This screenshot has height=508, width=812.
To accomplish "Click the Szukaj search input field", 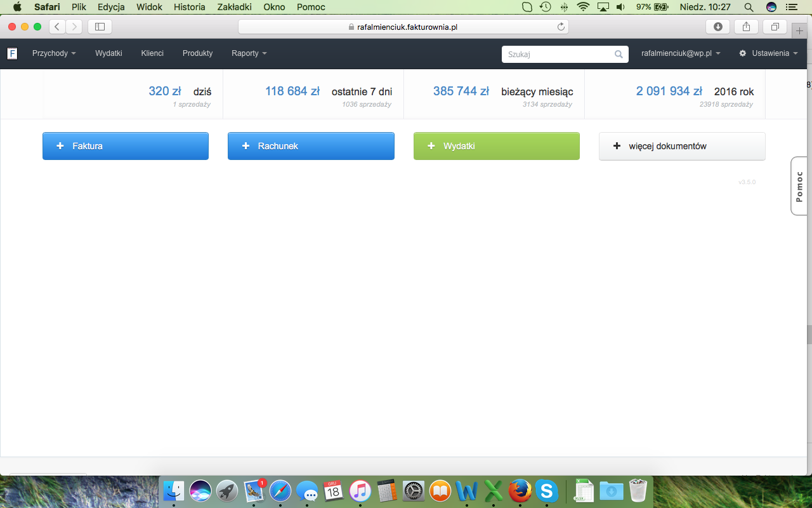I will pyautogui.click(x=558, y=55).
